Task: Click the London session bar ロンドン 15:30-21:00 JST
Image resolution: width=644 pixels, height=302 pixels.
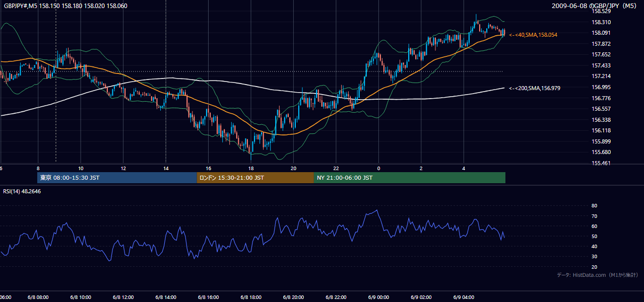Action: (x=255, y=178)
